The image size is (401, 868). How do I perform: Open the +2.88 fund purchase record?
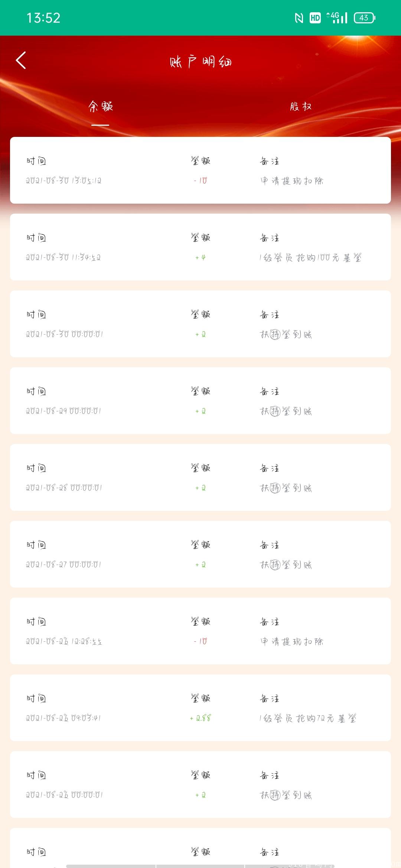pyautogui.click(x=200, y=708)
